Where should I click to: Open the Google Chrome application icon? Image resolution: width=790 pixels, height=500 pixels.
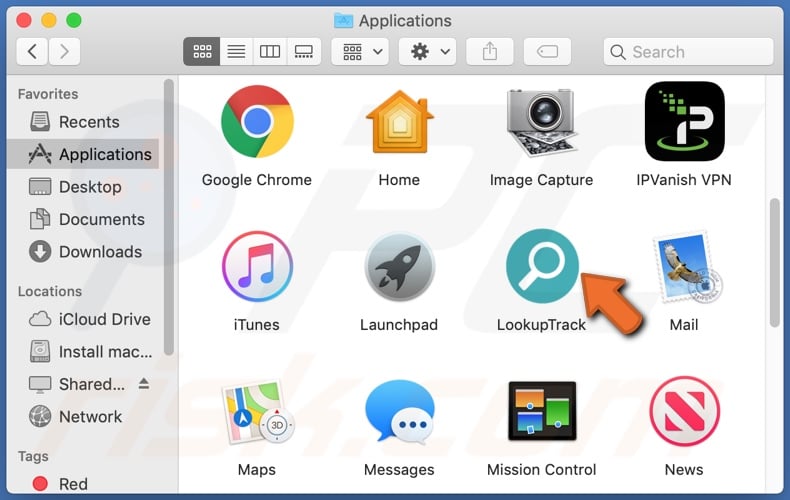coord(257,122)
